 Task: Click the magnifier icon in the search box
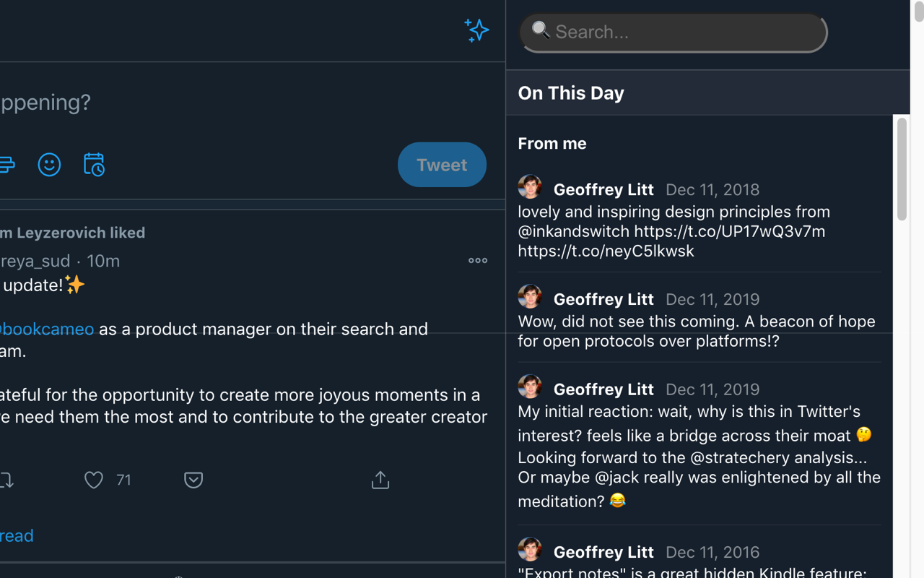pos(541,30)
